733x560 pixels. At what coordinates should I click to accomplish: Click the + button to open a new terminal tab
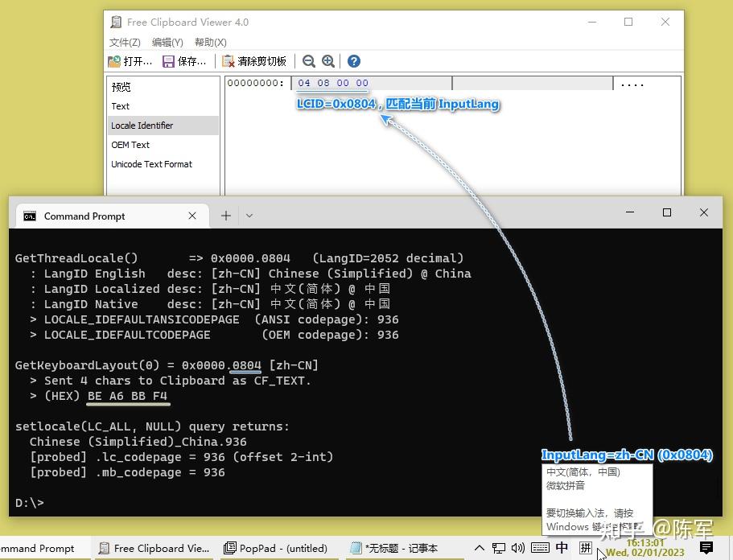click(x=226, y=216)
